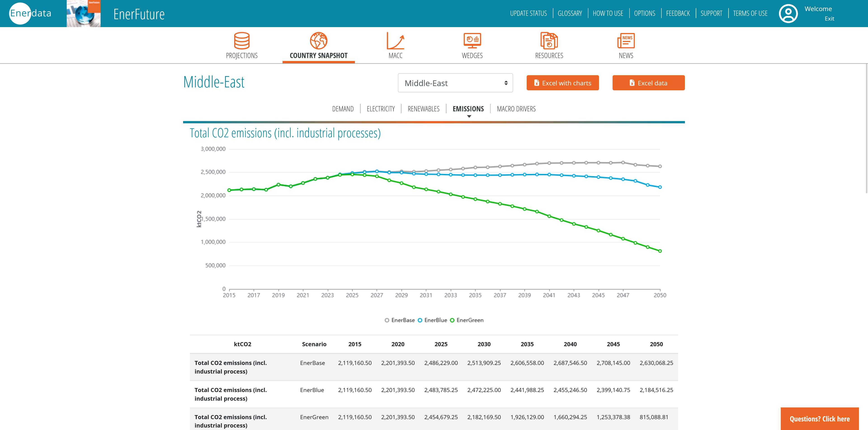This screenshot has width=868, height=430.
Task: Switch to the Renewables tab
Action: point(424,109)
